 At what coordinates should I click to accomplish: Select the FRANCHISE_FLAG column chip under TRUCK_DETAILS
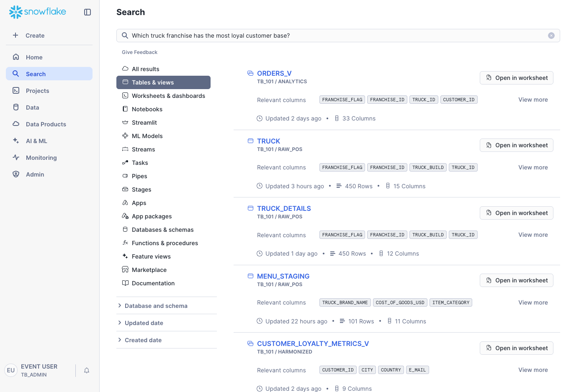(x=342, y=235)
